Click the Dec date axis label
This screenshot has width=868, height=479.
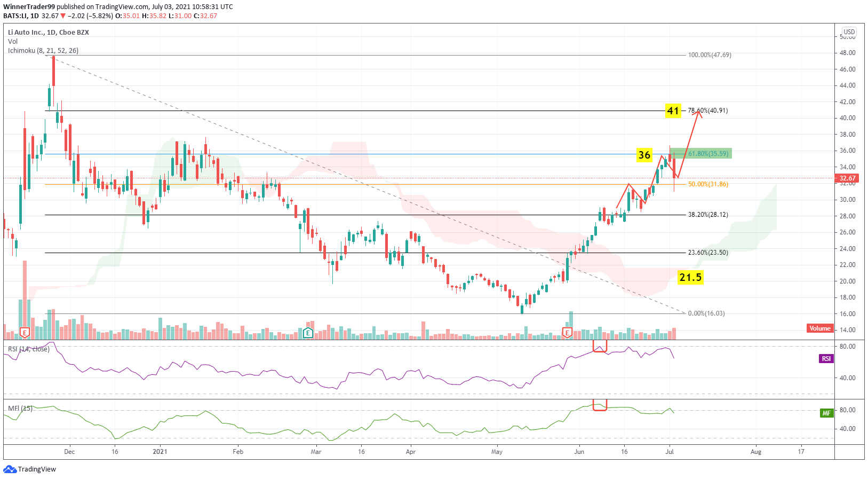[69, 452]
